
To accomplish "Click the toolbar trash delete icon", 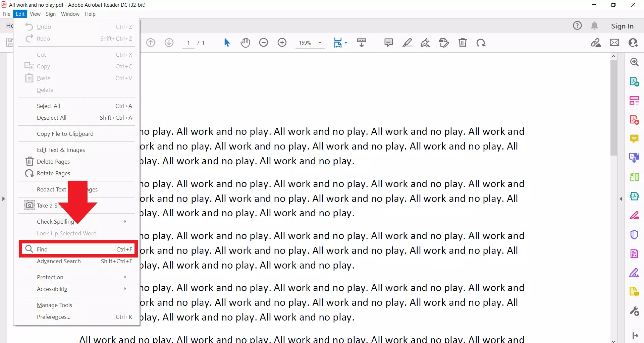I will (x=463, y=43).
